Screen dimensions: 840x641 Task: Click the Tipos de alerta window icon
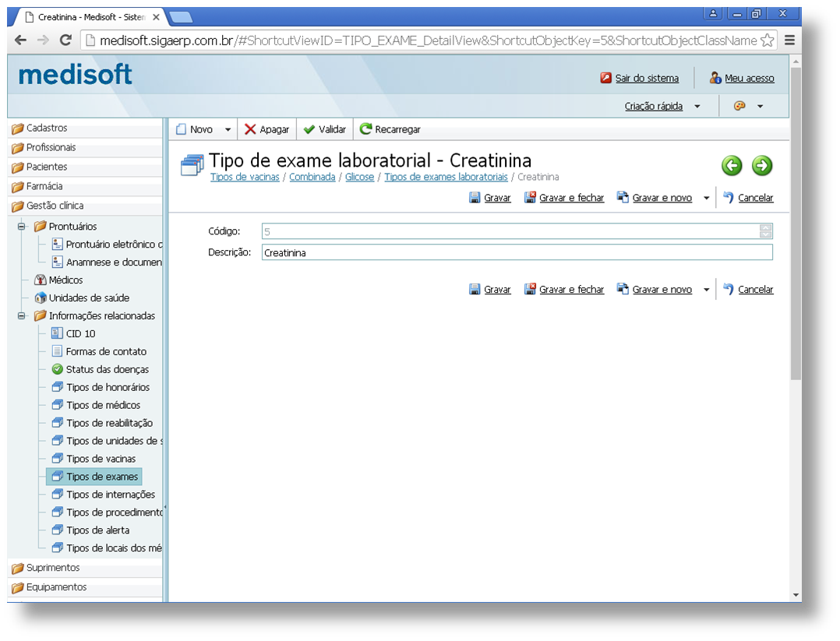tap(58, 530)
